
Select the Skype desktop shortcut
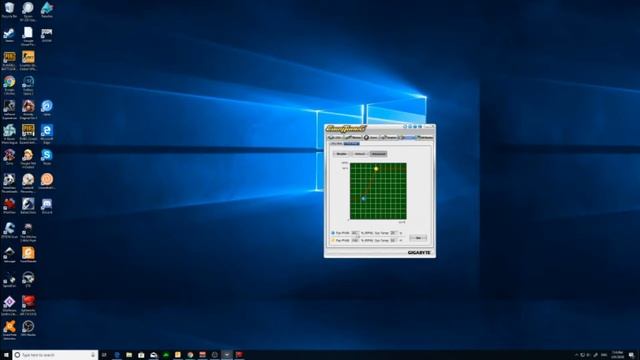47,157
